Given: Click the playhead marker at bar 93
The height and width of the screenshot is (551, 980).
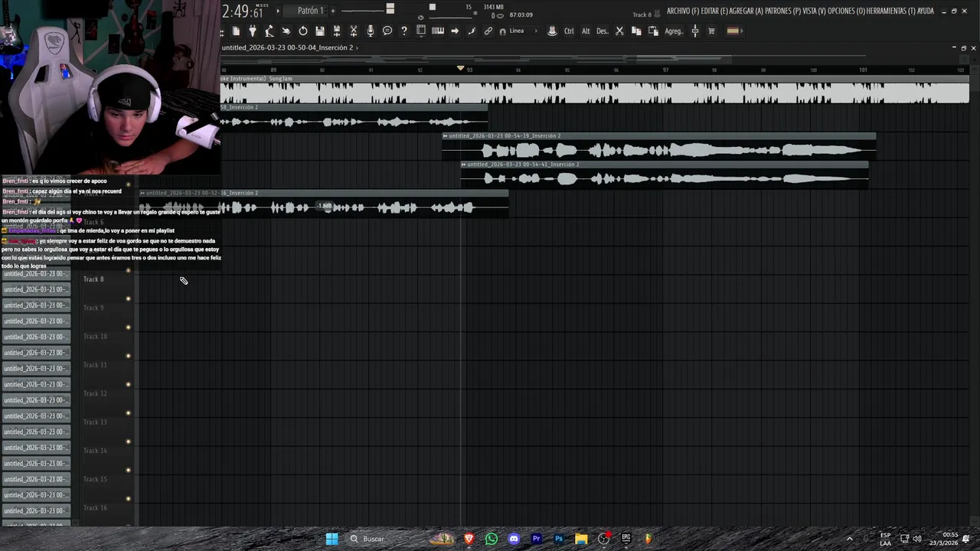Looking at the screenshot, I should [460, 68].
